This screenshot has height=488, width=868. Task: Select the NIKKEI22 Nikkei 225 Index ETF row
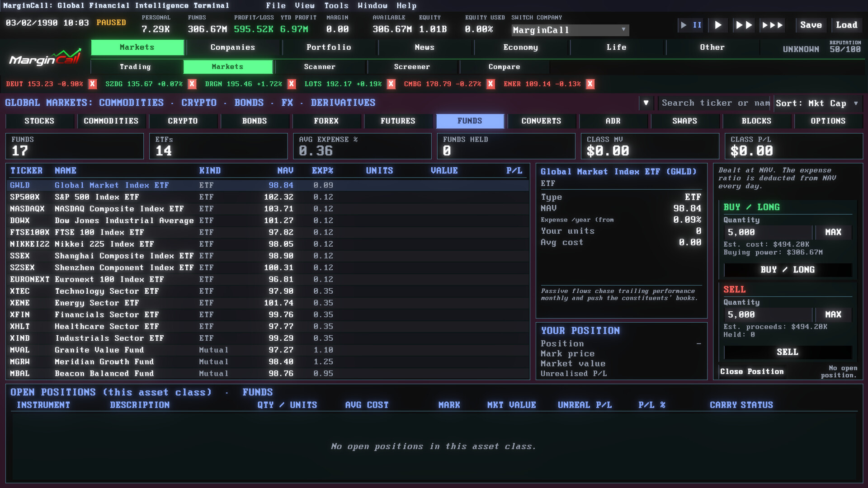pos(268,244)
